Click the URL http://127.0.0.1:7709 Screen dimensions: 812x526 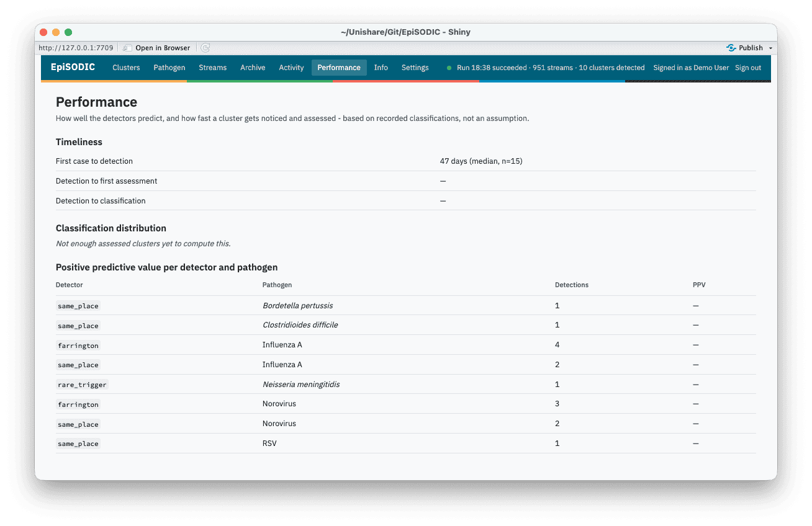(x=76, y=48)
